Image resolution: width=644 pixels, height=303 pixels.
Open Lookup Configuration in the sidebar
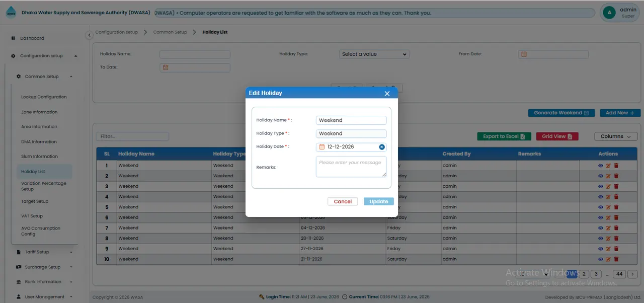[x=44, y=97]
